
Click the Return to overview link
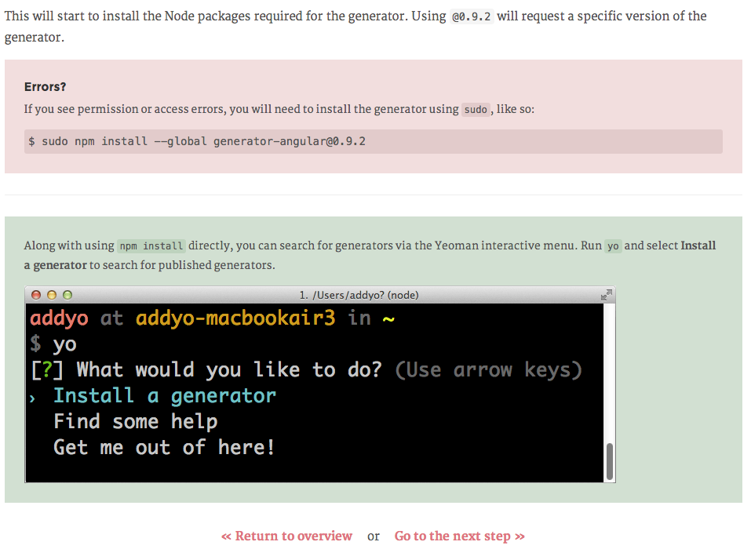[286, 536]
